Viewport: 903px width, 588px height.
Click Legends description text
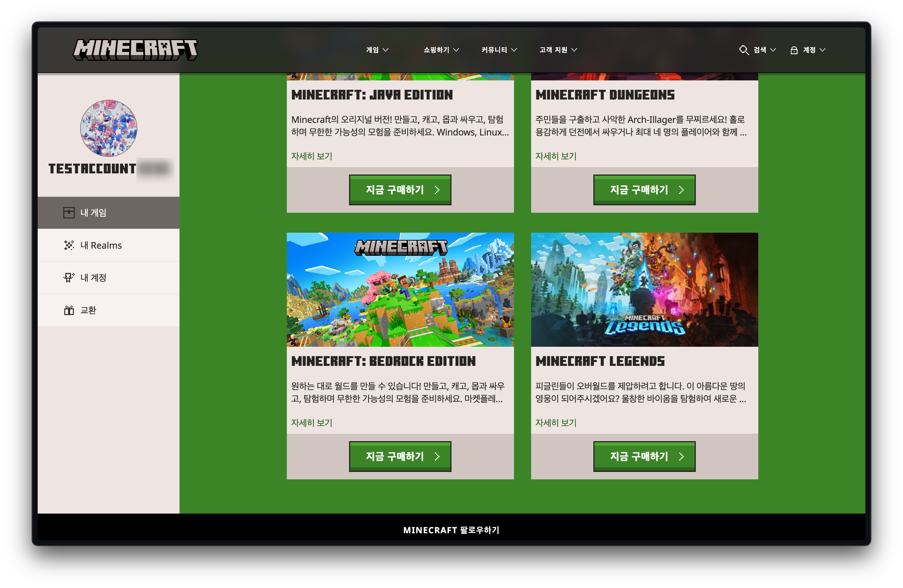coord(641,392)
